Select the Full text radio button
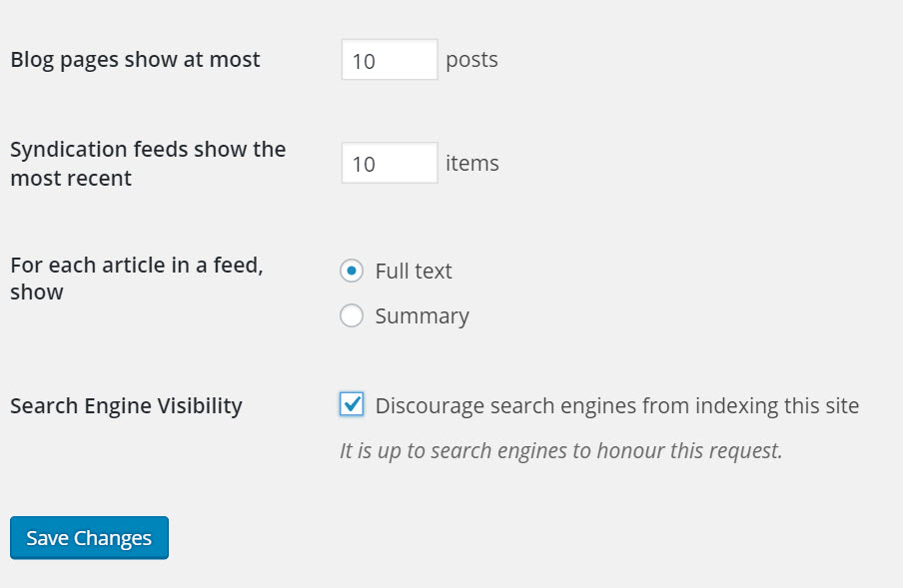 (x=351, y=271)
